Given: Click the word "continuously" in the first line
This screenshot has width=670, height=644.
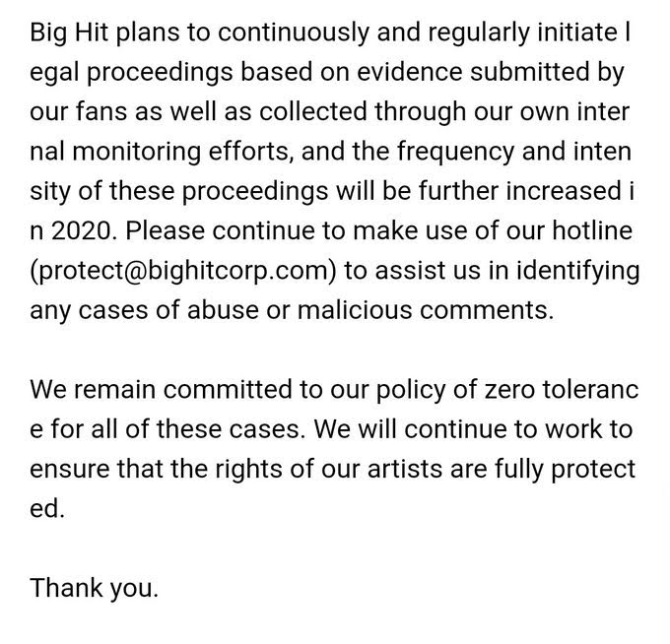Looking at the screenshot, I should pos(294,32).
